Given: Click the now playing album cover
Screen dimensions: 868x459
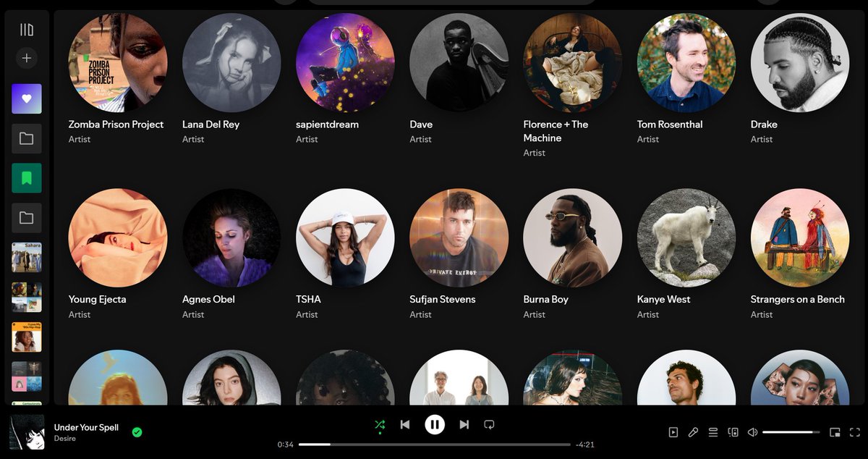Looking at the screenshot, I should [27, 432].
